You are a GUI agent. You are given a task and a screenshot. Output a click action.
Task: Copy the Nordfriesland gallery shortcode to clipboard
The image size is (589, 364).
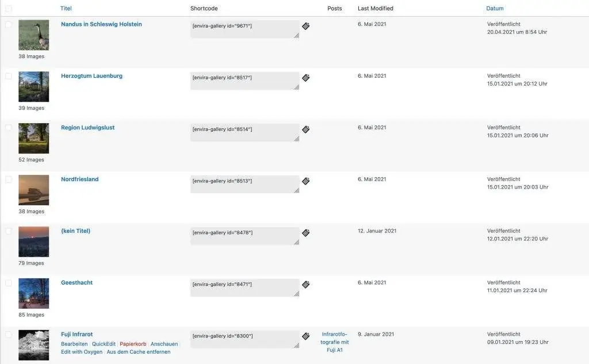306,181
